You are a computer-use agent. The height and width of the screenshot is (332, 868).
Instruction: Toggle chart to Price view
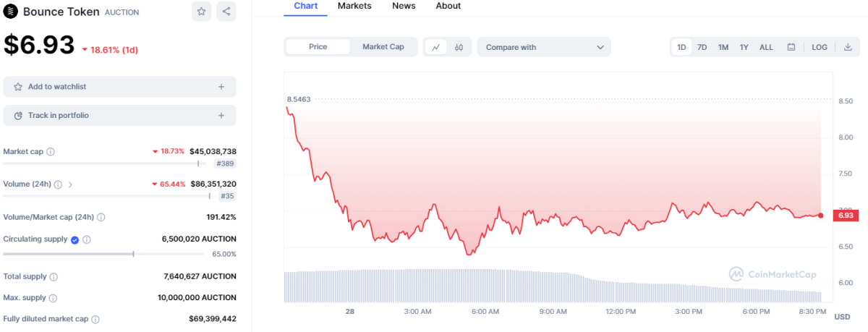coord(318,47)
